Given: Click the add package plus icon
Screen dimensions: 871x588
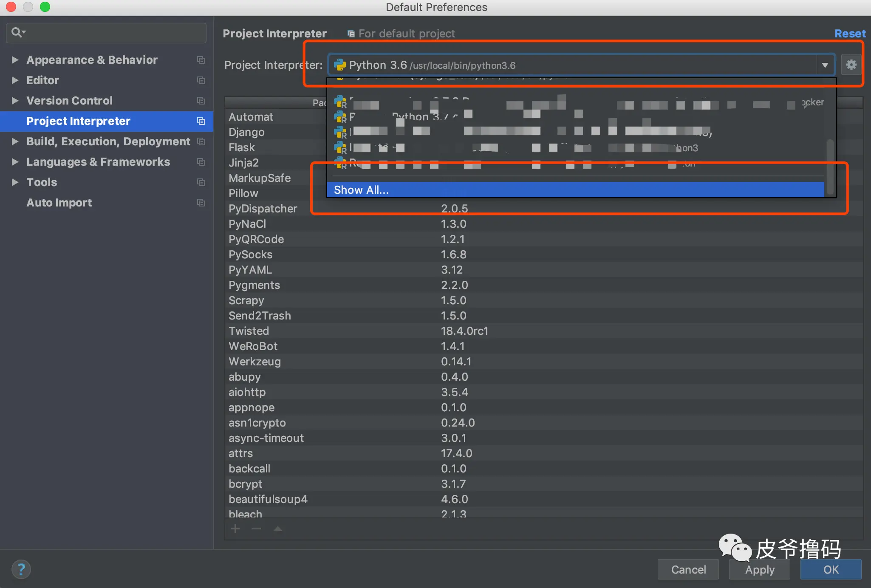Looking at the screenshot, I should [x=235, y=529].
